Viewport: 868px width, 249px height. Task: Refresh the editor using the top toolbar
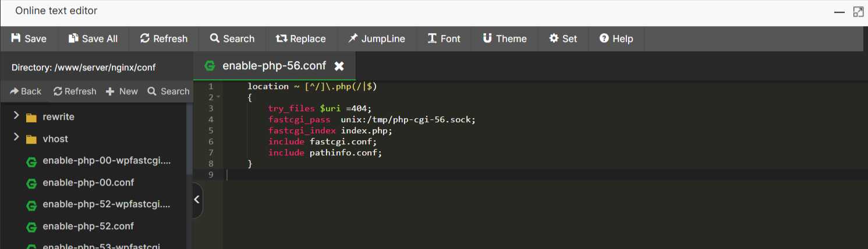(x=164, y=38)
